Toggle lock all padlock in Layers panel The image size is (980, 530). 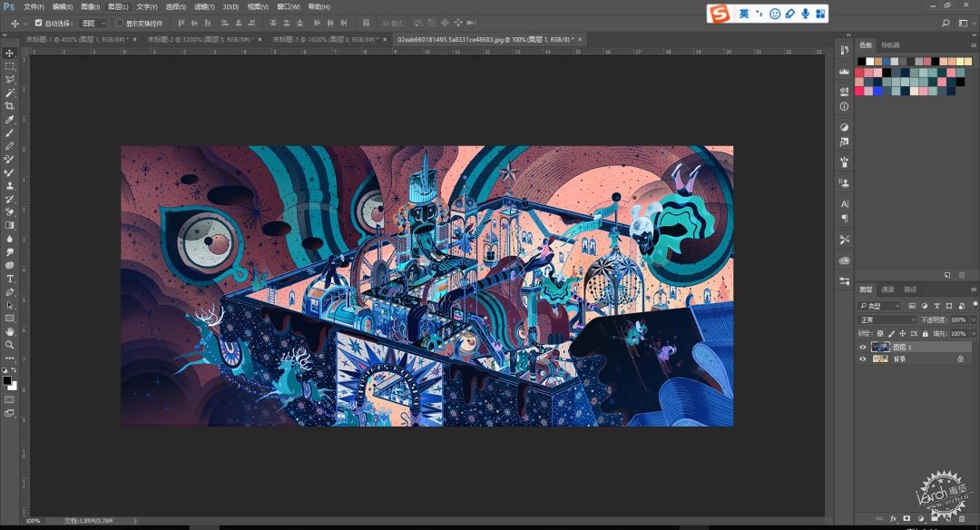click(925, 334)
